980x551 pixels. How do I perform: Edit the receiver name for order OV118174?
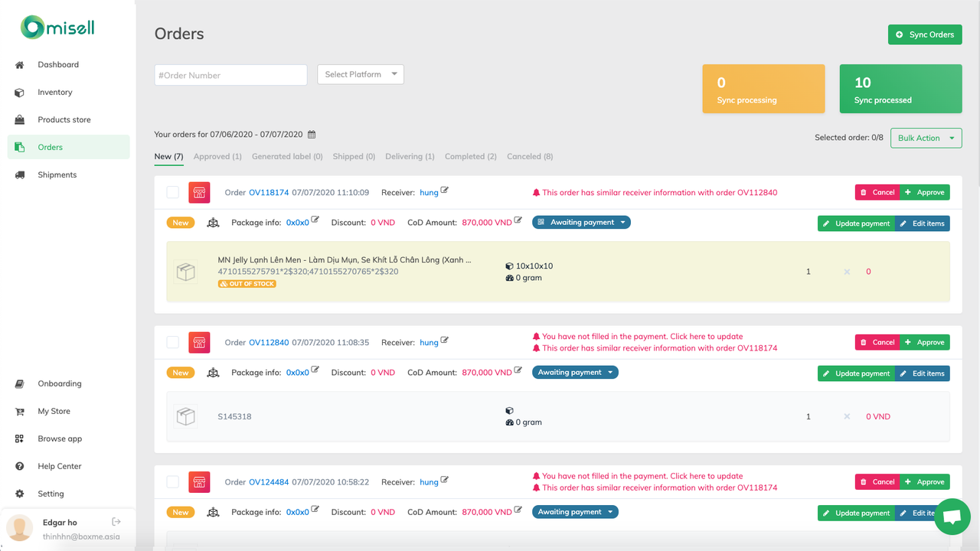point(443,189)
